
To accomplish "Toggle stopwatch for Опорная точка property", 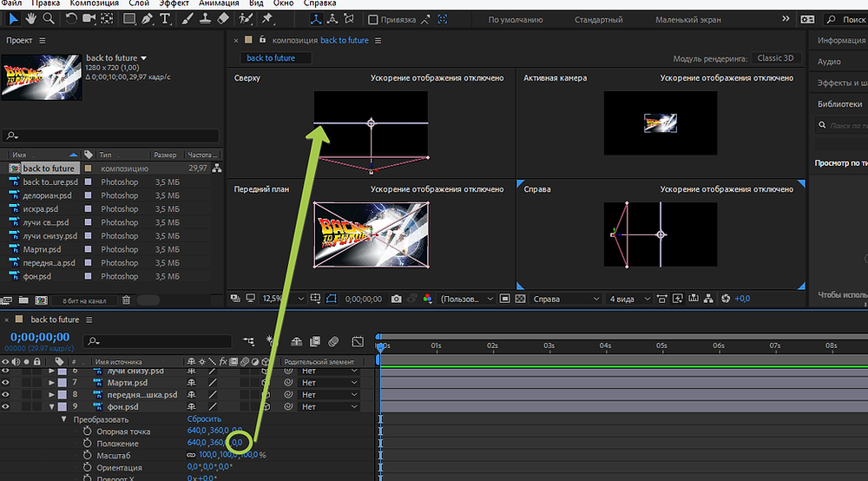I will pos(87,432).
